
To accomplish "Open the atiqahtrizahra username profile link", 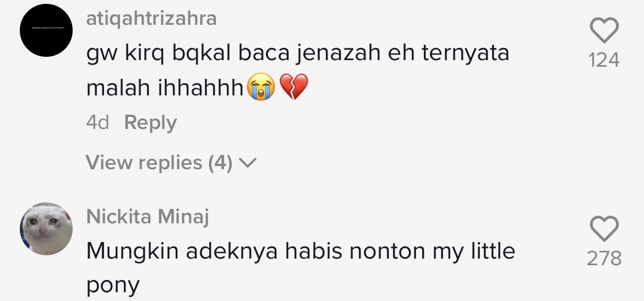I will [x=151, y=19].
